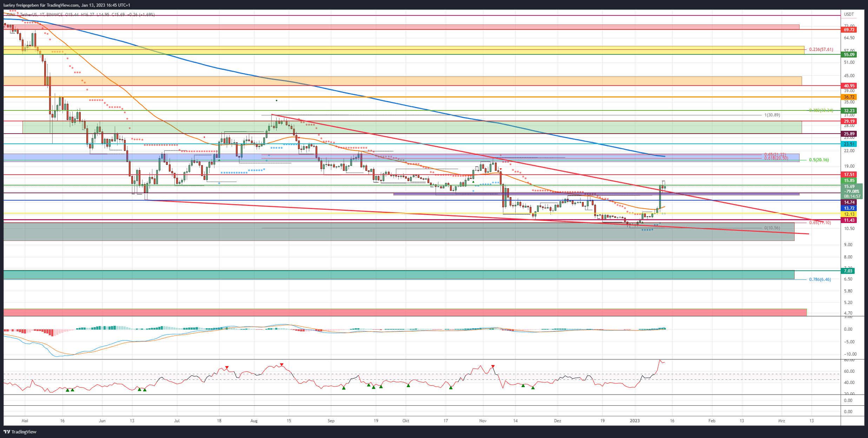Click the Jul label on time axis
This screenshot has width=868, height=438.
click(177, 421)
